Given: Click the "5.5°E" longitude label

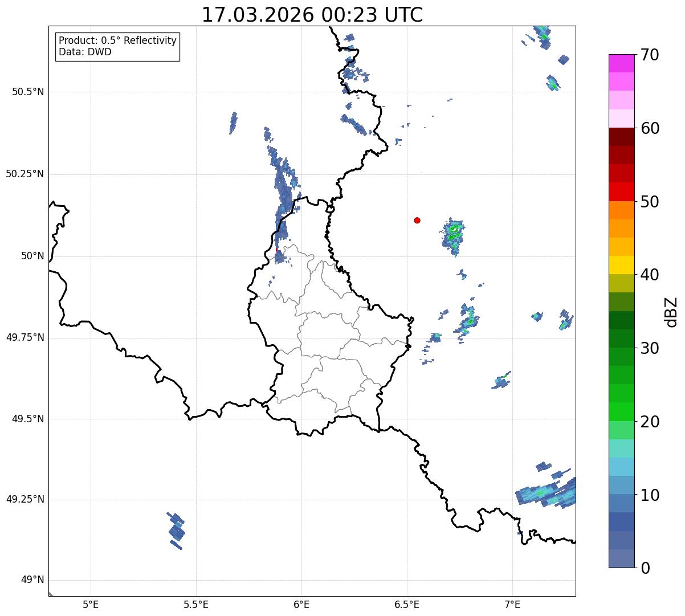Looking at the screenshot, I should [196, 604].
